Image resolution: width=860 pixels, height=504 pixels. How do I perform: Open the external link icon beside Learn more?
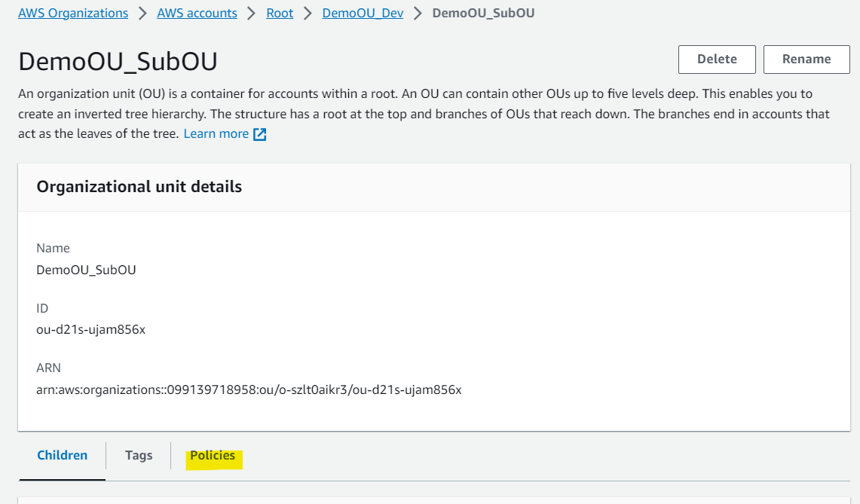pyautogui.click(x=259, y=134)
